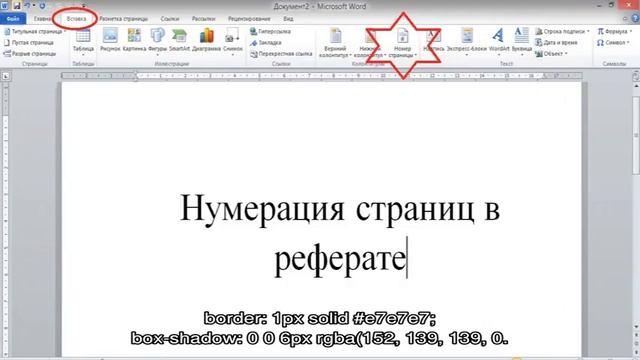Click the scrollbar up arrow
This screenshot has height=360, width=640.
coord(636,86)
